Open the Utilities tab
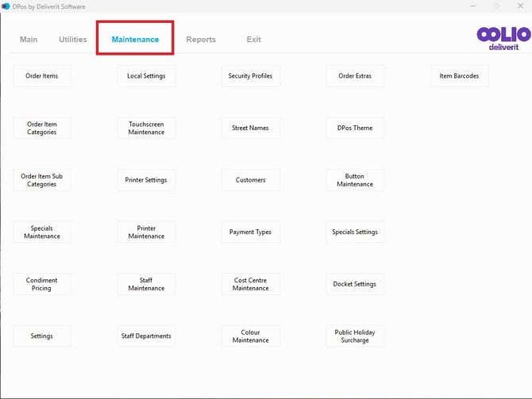This screenshot has height=399, width=532. [x=73, y=40]
